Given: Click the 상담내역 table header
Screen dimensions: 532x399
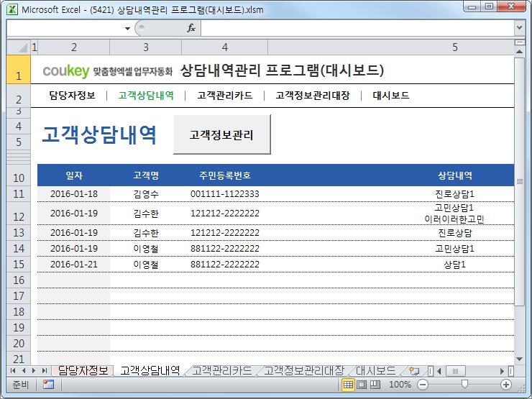Looking at the screenshot, I should point(455,175).
